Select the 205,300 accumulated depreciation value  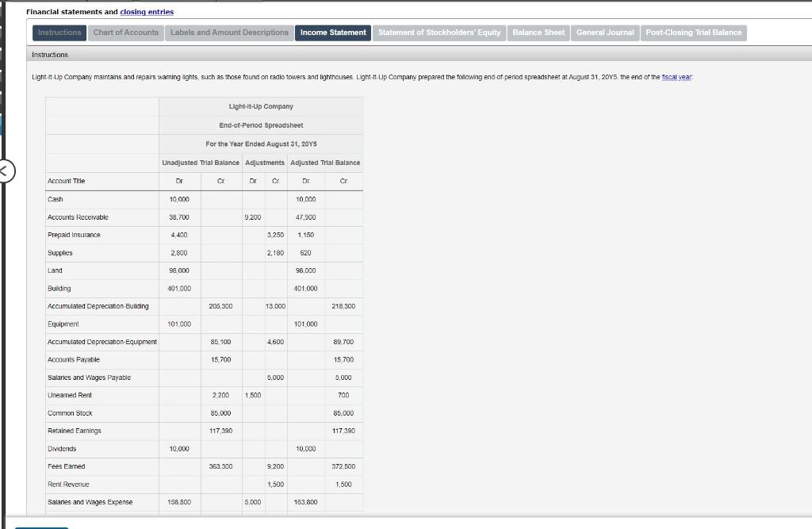tap(220, 307)
